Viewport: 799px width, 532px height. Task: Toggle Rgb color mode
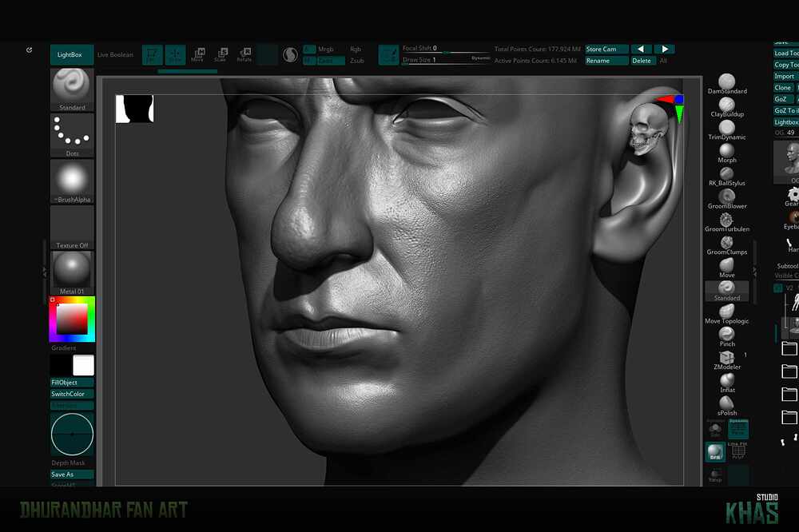pos(356,49)
